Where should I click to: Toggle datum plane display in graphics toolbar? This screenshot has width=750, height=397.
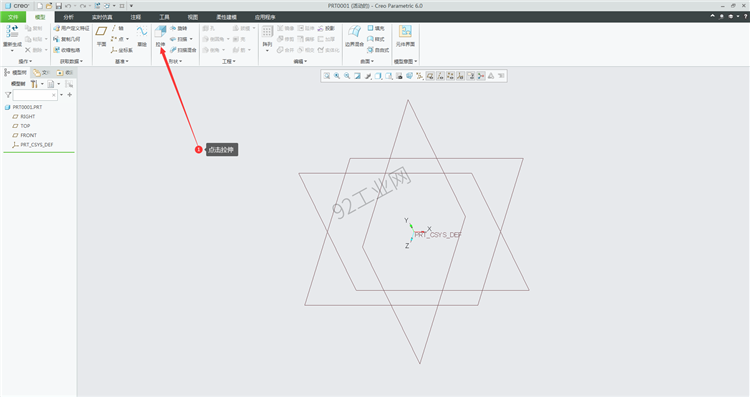pos(430,76)
